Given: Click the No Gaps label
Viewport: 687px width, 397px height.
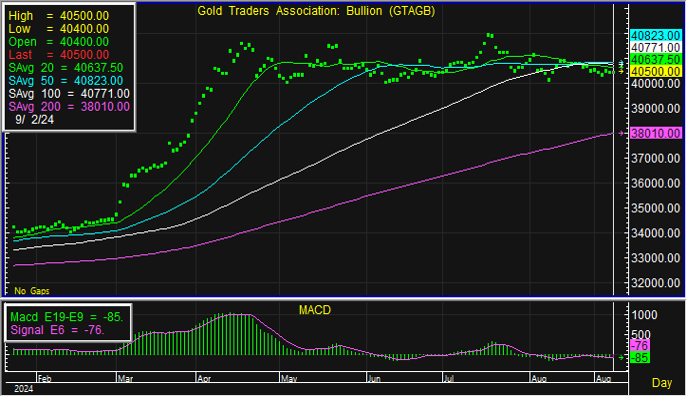Looking at the screenshot, I should 32,291.
